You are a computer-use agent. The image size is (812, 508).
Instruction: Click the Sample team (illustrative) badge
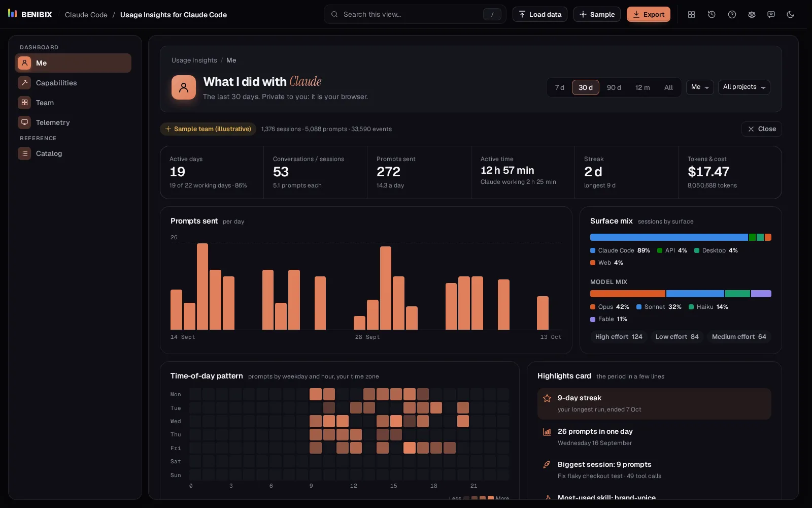pyautogui.click(x=208, y=129)
